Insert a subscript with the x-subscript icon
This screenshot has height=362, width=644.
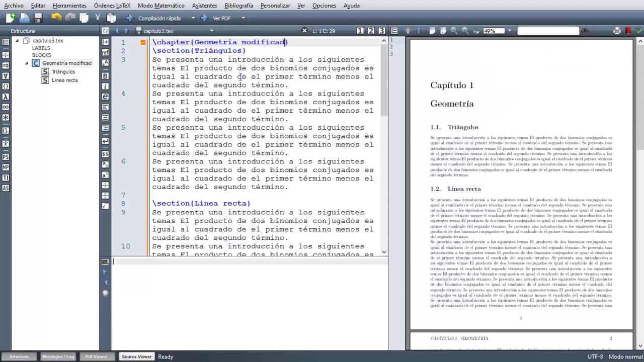[x=105, y=164]
